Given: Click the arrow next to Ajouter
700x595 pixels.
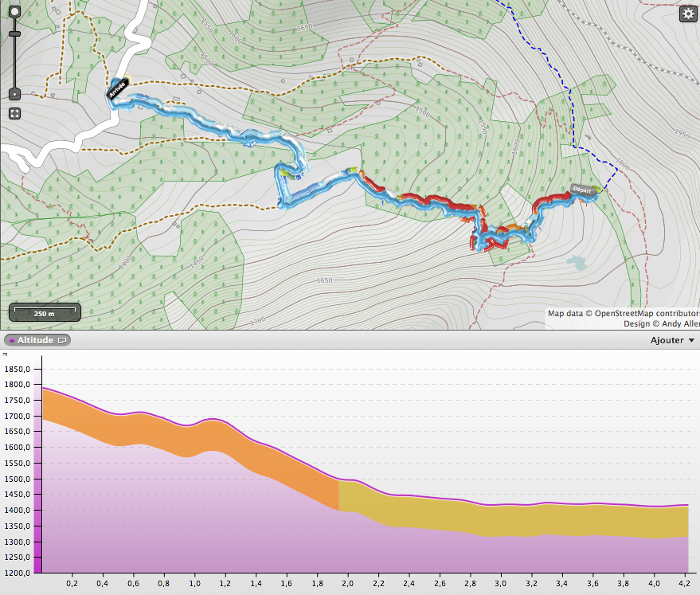Looking at the screenshot, I should pos(691,341).
